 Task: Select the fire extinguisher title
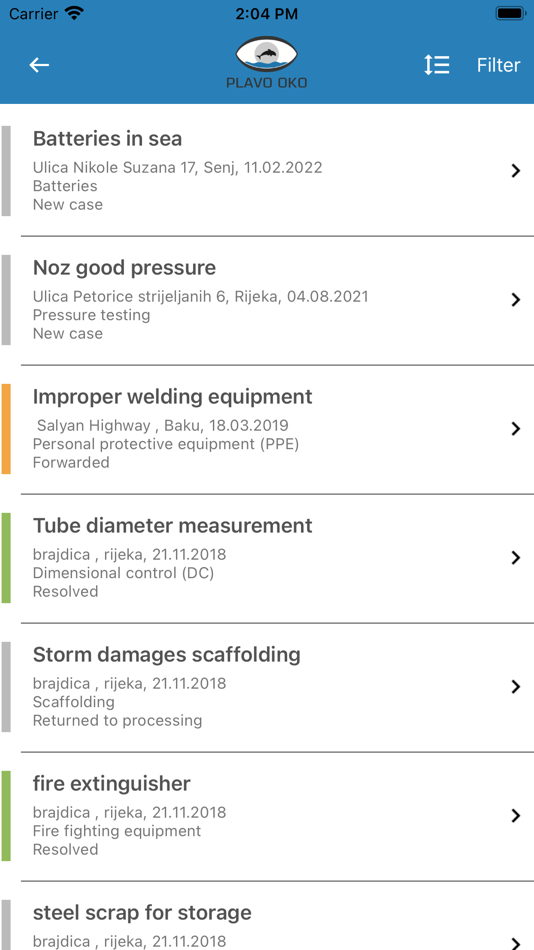pyautogui.click(x=112, y=784)
